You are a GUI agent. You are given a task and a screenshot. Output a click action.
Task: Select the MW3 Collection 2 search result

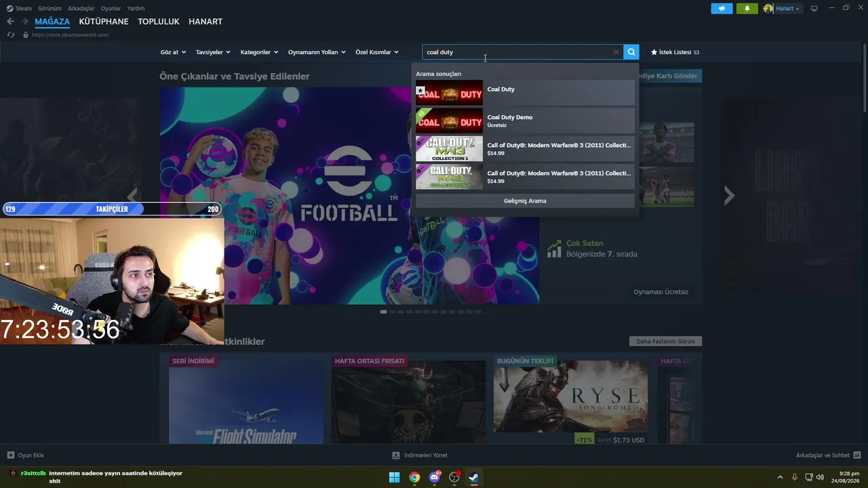(x=525, y=176)
